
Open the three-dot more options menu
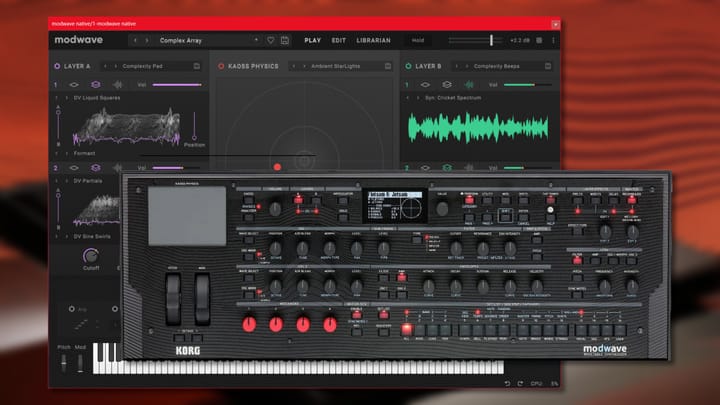(553, 40)
